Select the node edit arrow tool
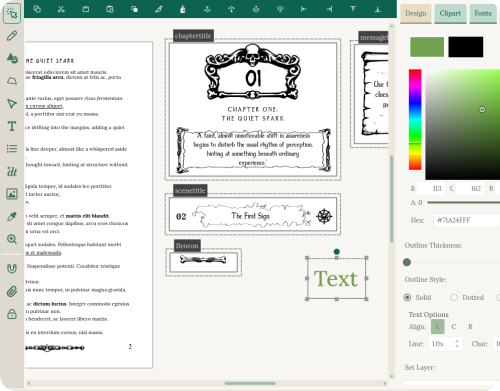The image size is (500, 391). pos(12,104)
